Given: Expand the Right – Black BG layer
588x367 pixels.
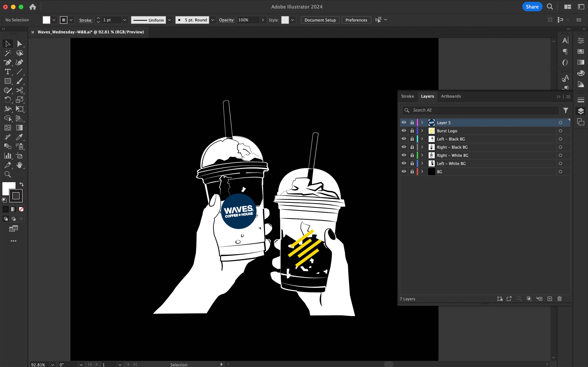Looking at the screenshot, I should tap(422, 147).
